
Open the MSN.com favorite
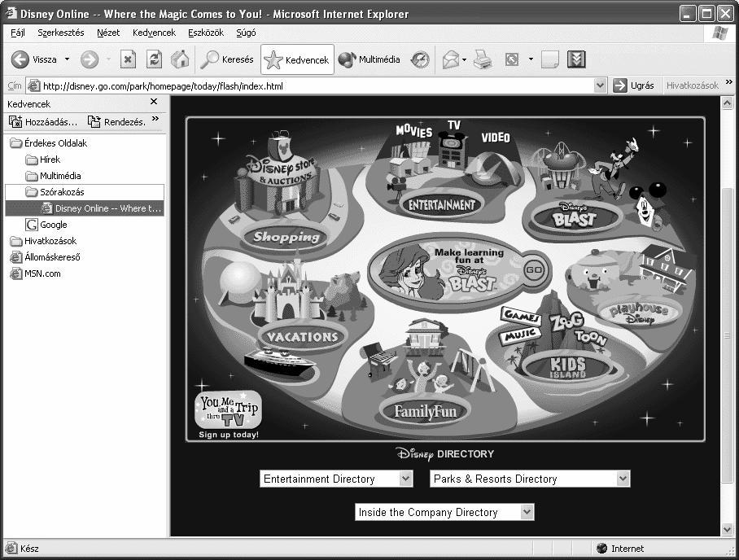(35, 273)
